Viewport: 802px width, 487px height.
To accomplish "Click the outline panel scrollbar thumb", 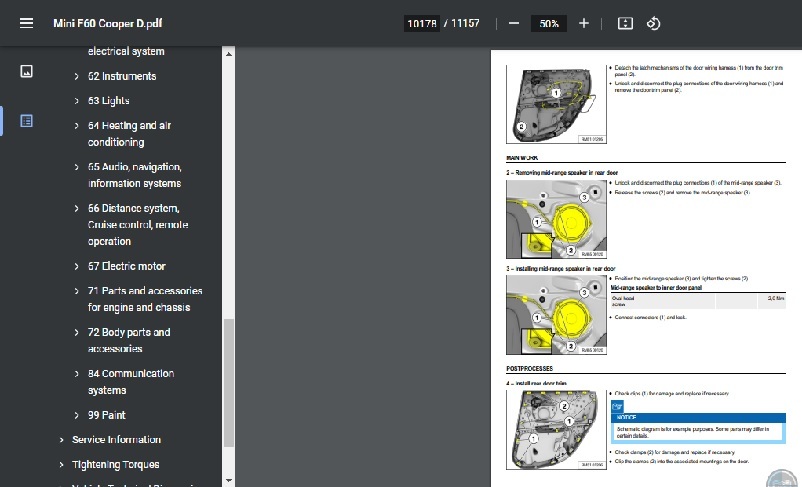I will coord(229,383).
